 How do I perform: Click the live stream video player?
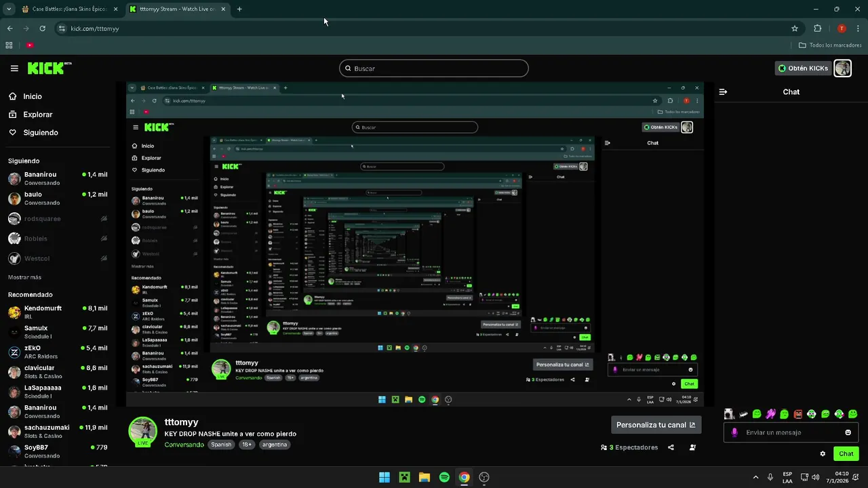click(x=415, y=244)
